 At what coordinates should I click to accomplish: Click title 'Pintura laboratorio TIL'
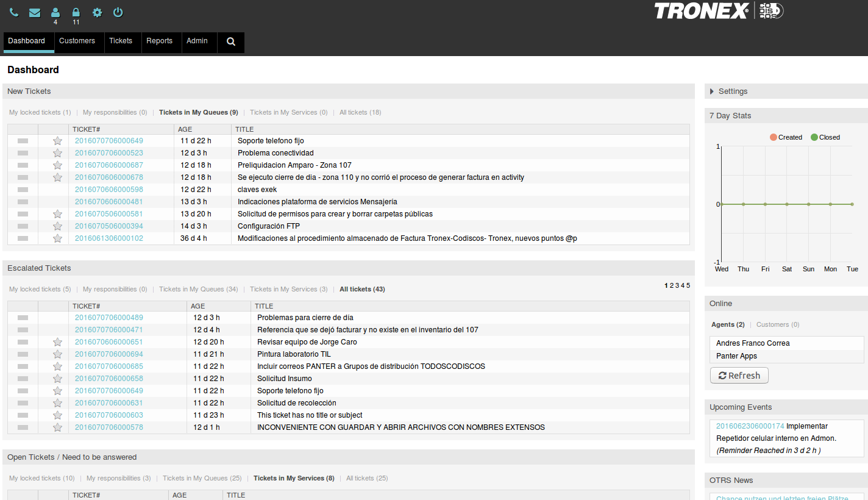[x=294, y=354]
